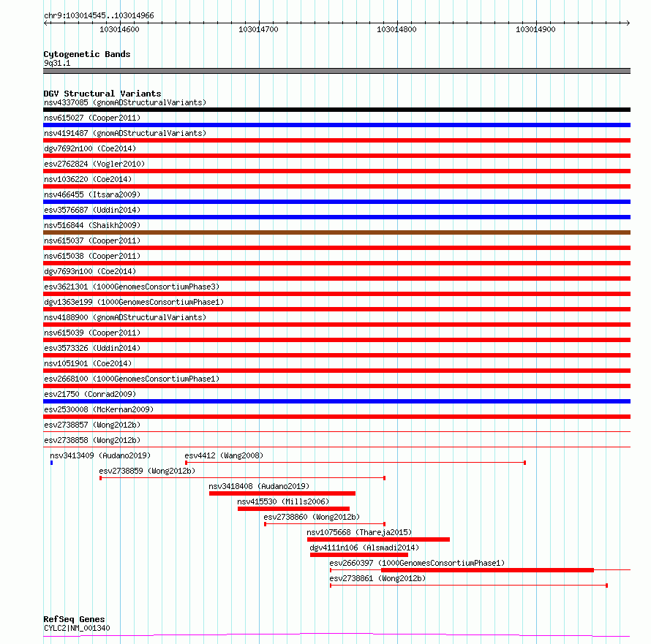Open nsv1075668 (Thareja2015) label

[359, 532]
